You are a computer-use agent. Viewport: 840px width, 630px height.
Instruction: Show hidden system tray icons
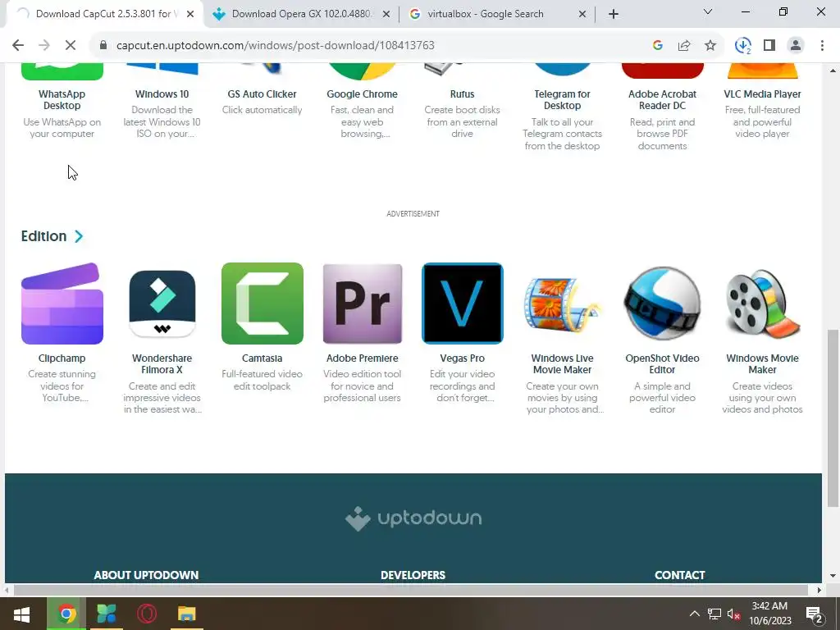tap(694, 614)
